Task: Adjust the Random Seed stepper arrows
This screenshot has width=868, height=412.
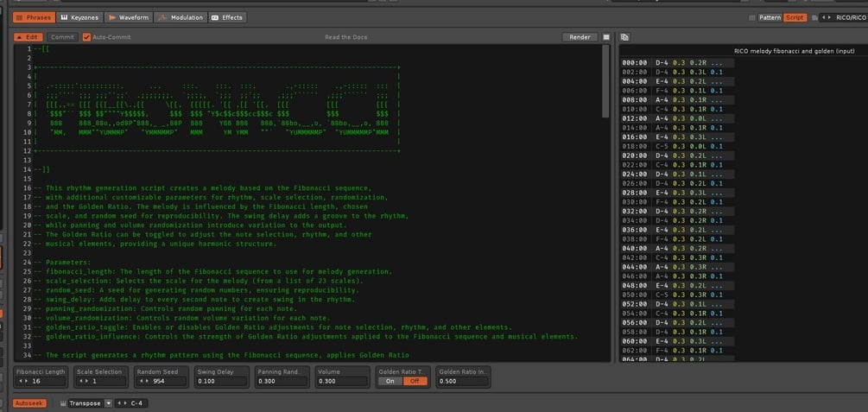Action: 143,381
